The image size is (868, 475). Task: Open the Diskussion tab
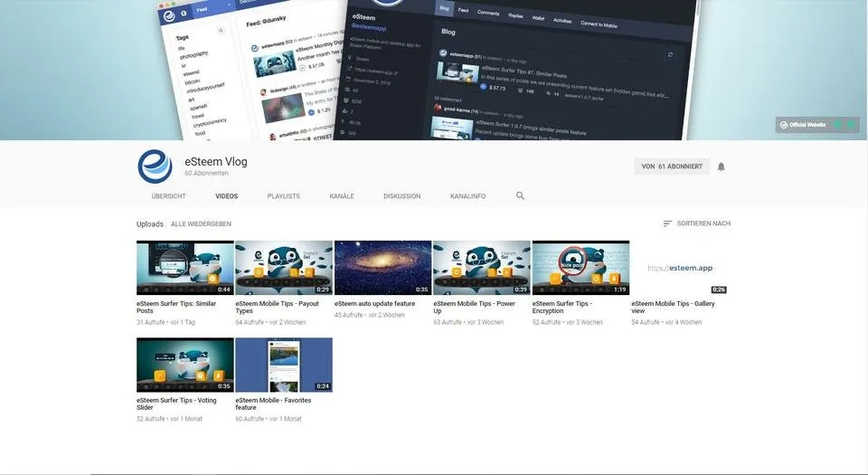tap(401, 196)
